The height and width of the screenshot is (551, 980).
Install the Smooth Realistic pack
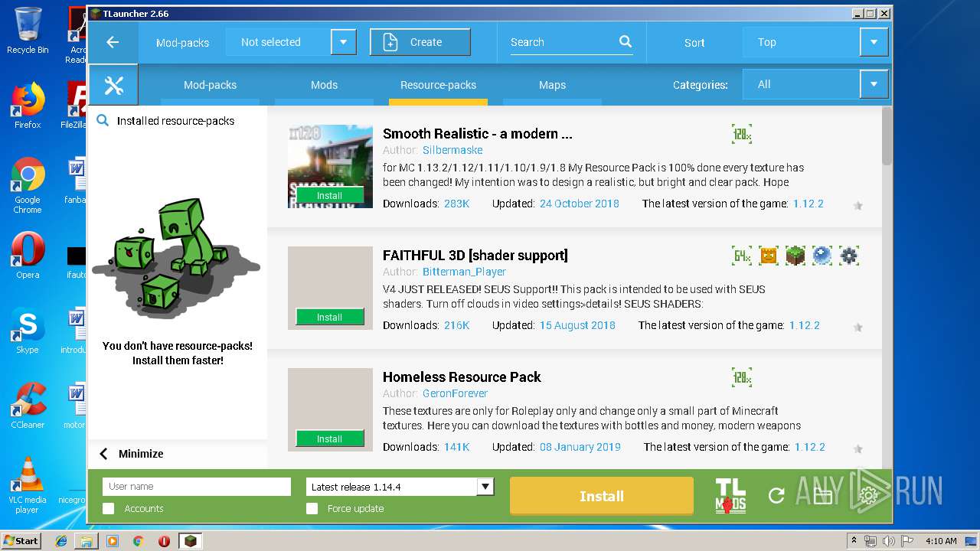(330, 196)
